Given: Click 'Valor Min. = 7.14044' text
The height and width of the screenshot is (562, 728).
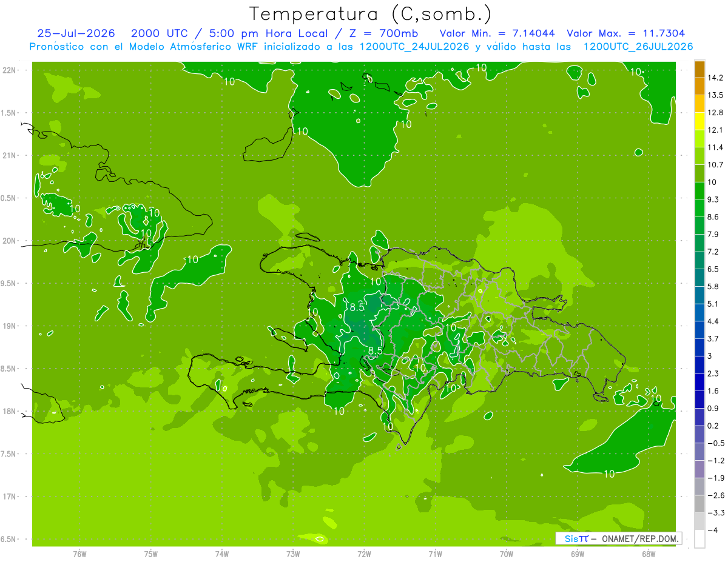Looking at the screenshot, I should click(498, 33).
